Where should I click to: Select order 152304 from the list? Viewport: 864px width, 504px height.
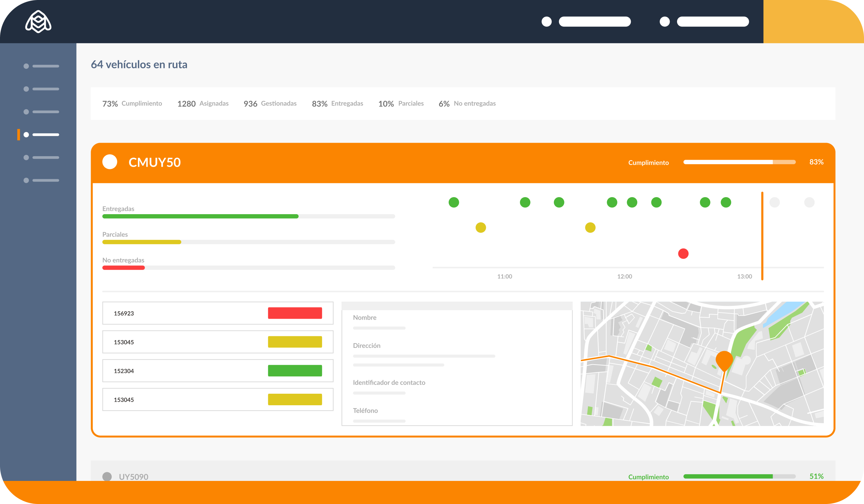[218, 371]
